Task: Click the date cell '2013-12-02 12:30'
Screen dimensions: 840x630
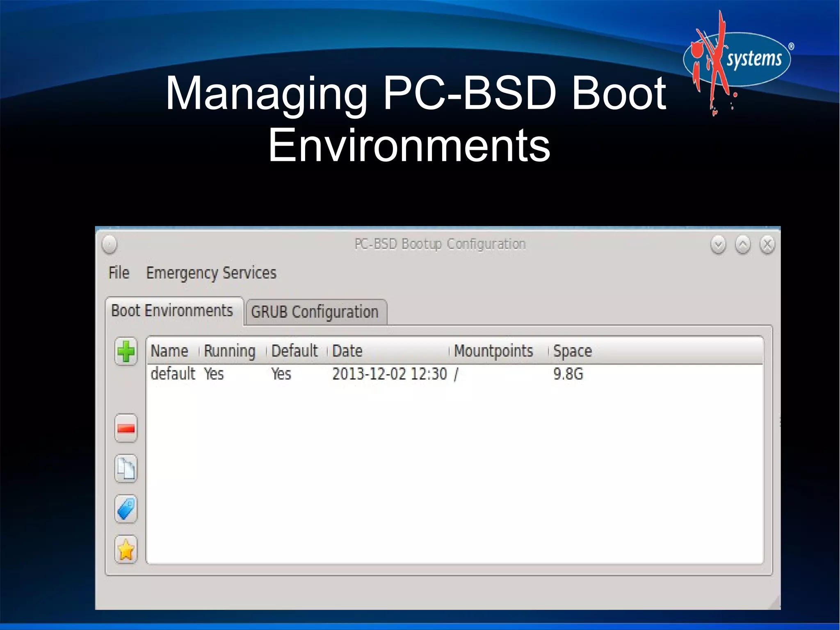Action: pyautogui.click(x=389, y=374)
